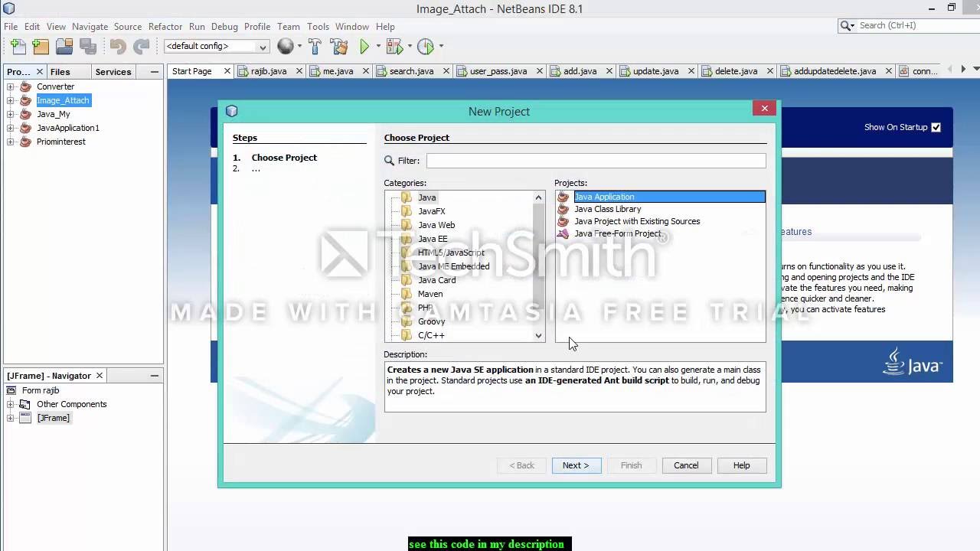Click the New File toolbar icon
Image resolution: width=980 pixels, height=551 pixels.
tap(18, 47)
